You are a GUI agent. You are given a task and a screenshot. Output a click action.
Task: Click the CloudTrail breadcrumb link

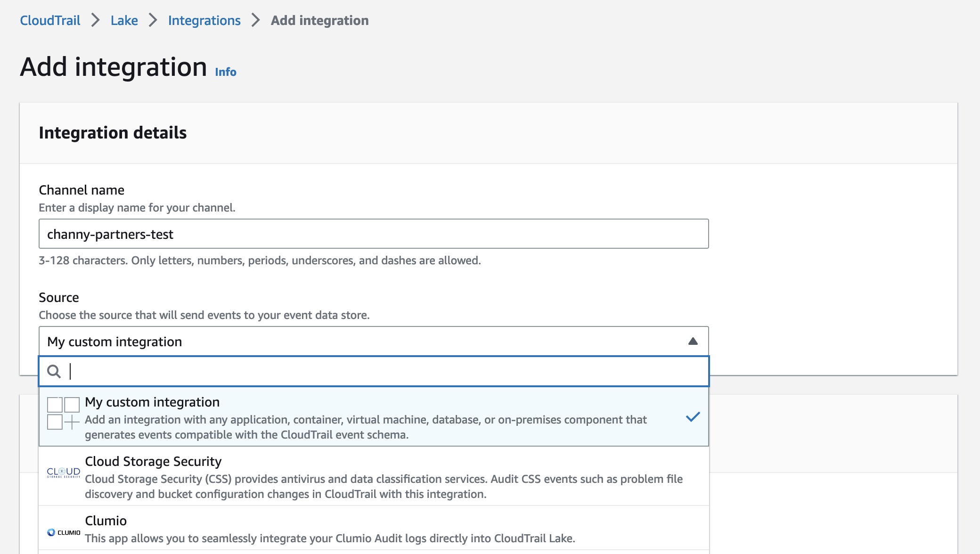coord(50,20)
